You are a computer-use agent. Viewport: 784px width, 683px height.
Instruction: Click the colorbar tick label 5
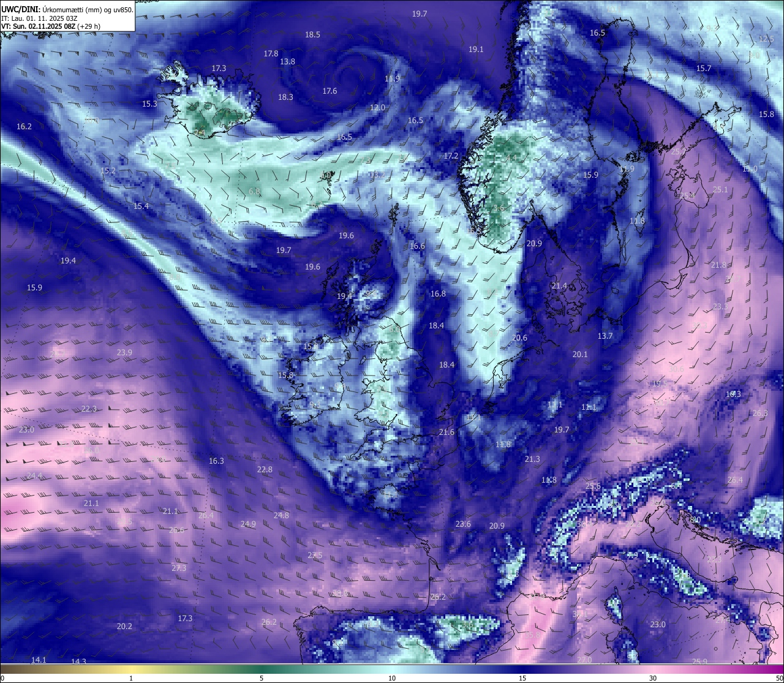(262, 678)
